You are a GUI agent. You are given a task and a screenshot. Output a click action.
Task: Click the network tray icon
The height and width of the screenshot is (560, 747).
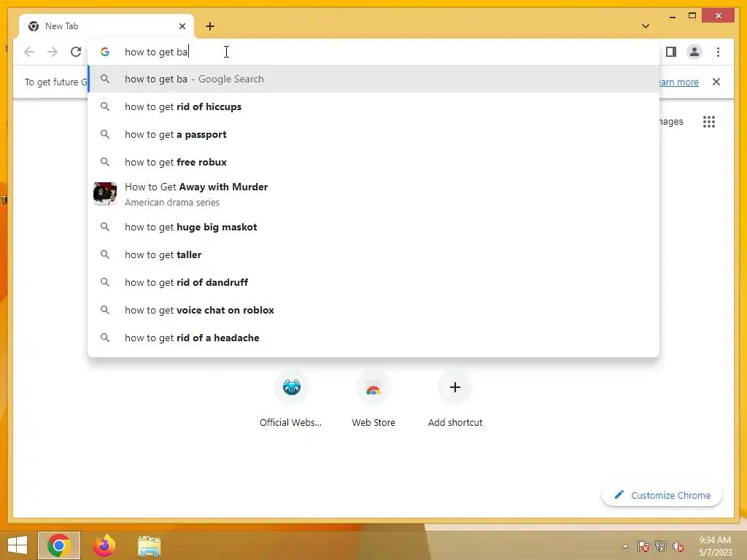click(661, 546)
